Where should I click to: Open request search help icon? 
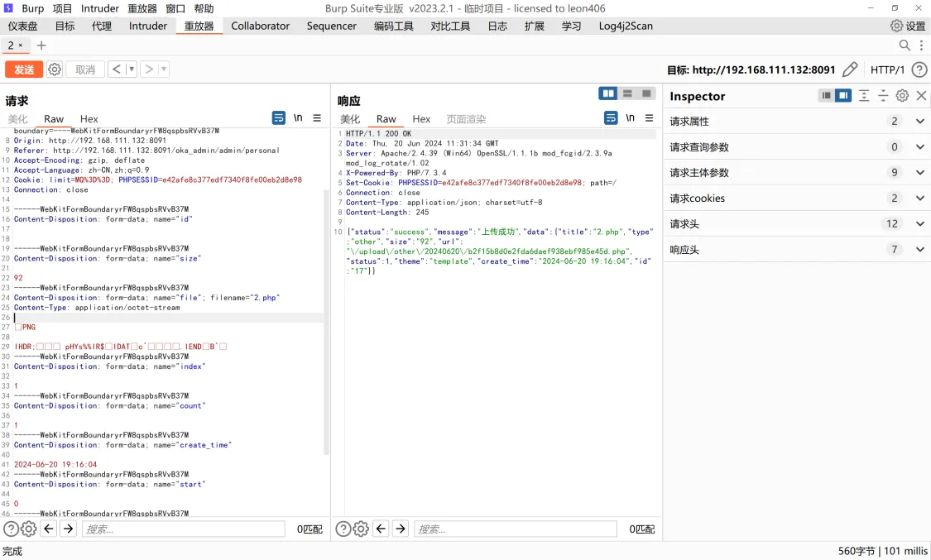coord(11,529)
